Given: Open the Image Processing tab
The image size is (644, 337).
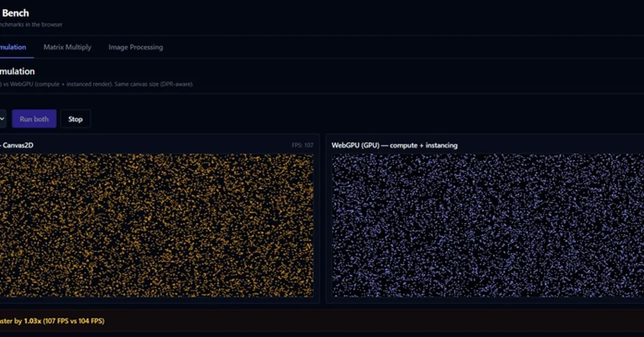Looking at the screenshot, I should [x=135, y=47].
